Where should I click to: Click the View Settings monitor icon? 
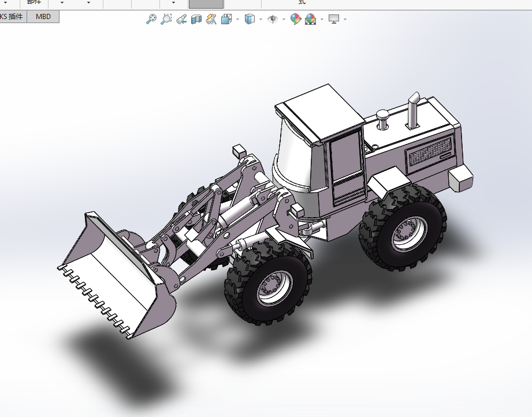[x=334, y=19]
